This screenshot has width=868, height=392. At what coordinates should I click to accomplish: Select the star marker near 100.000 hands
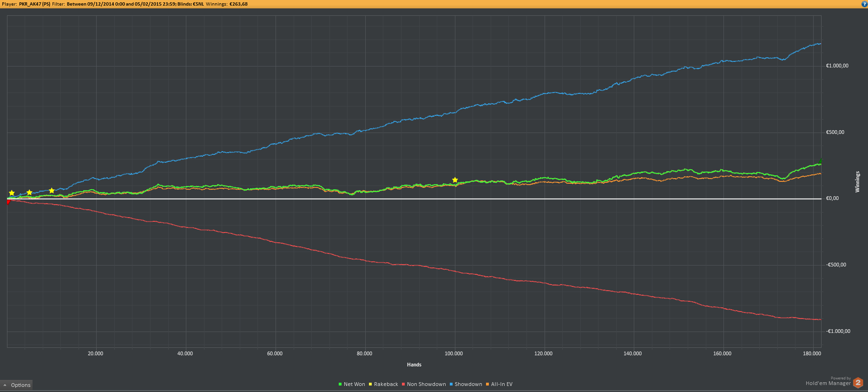pos(455,180)
